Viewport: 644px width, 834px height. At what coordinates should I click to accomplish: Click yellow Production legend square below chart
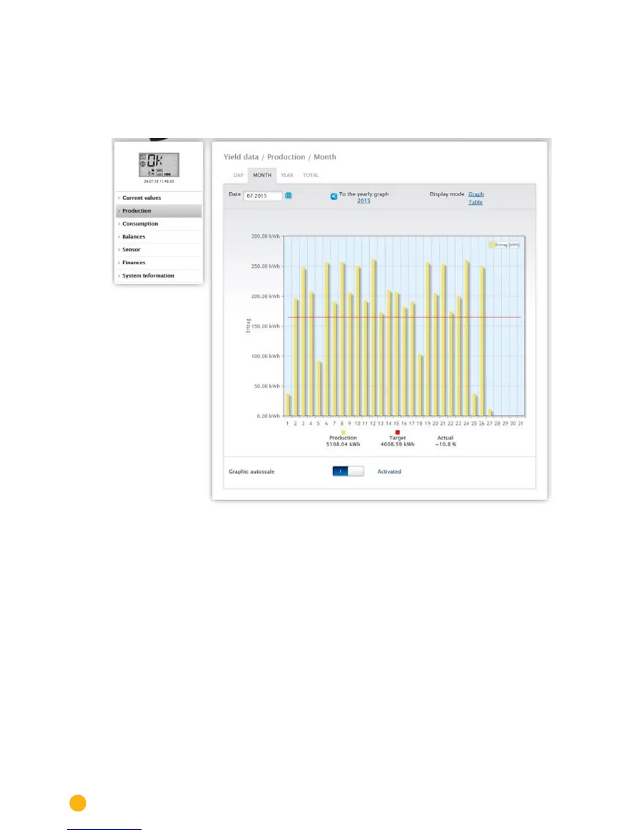343,432
